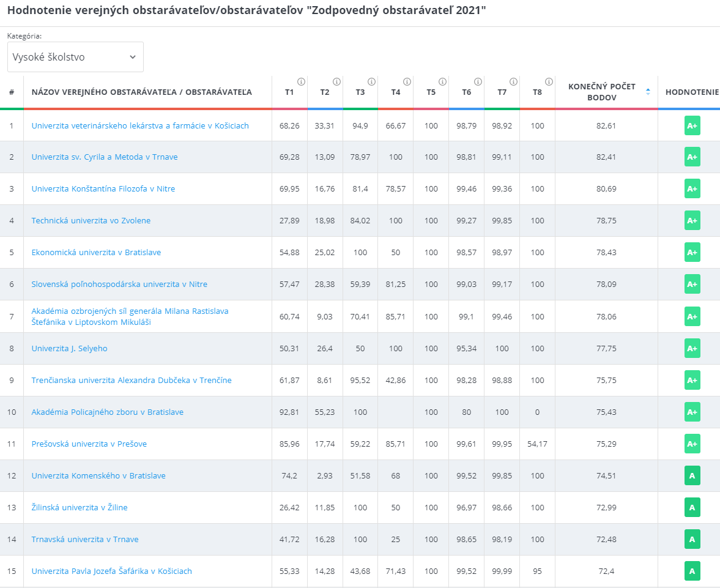Open Trnavská univerzita v Trnave link
This screenshot has width=720, height=588.
(85, 539)
